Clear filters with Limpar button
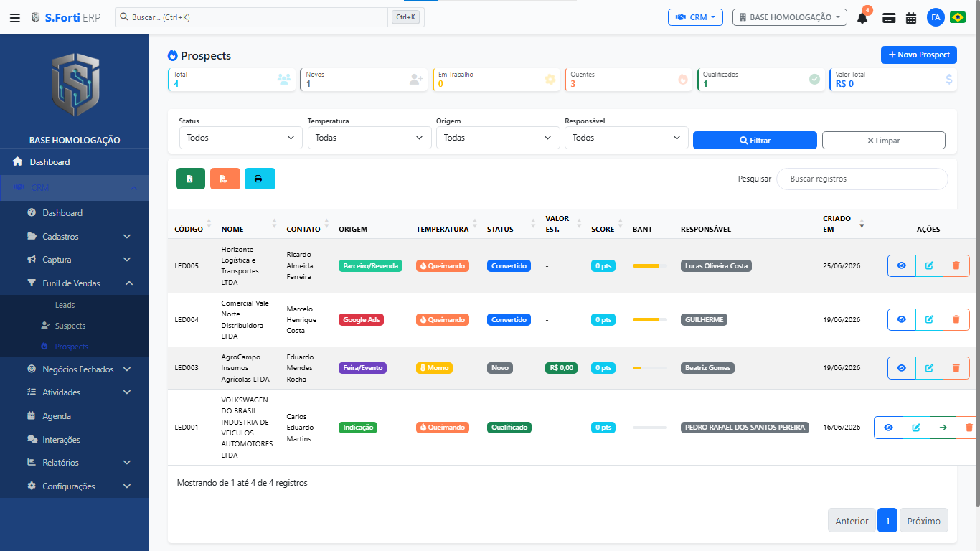The image size is (980, 551). pos(884,141)
